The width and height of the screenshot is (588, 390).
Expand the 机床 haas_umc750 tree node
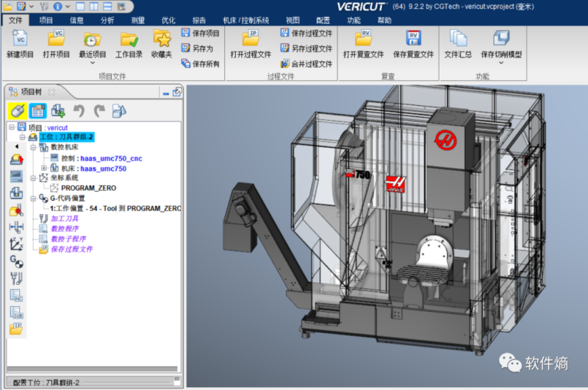tap(44, 169)
